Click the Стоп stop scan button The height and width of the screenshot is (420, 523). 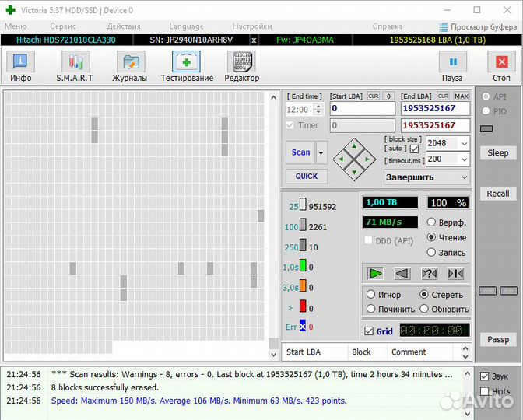[x=501, y=66]
